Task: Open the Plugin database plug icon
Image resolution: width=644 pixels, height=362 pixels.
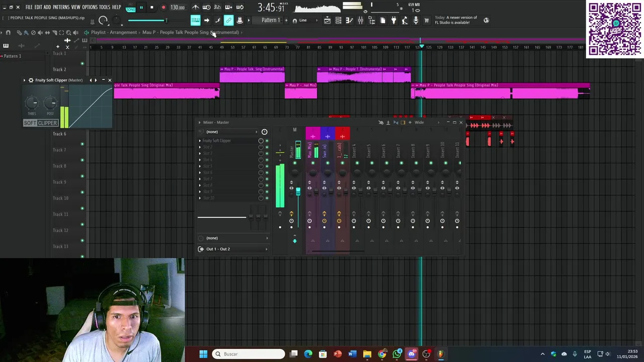Action: pyautogui.click(x=393, y=20)
